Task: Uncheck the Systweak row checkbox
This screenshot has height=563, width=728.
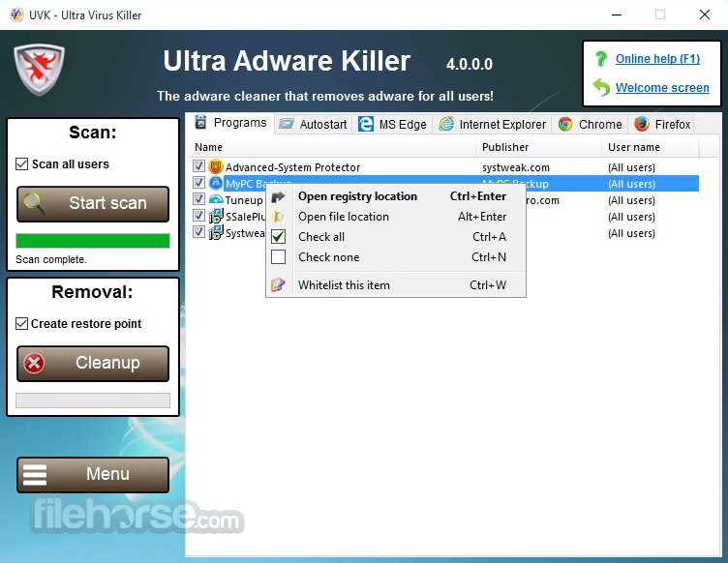Action: click(x=198, y=232)
